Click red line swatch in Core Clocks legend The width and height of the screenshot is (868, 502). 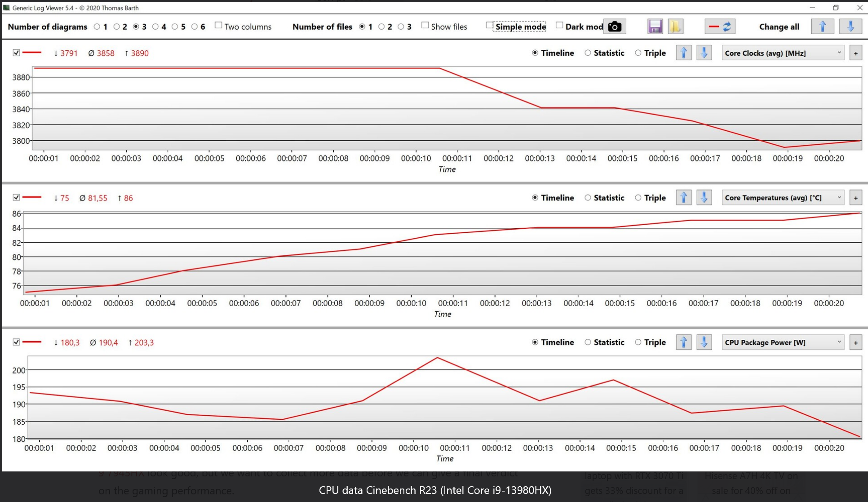tap(32, 53)
